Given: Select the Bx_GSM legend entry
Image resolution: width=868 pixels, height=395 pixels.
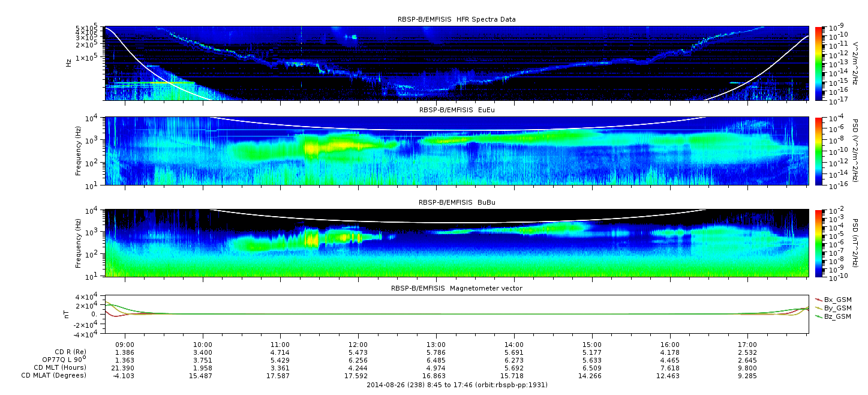Looking at the screenshot, I should pos(837,300).
